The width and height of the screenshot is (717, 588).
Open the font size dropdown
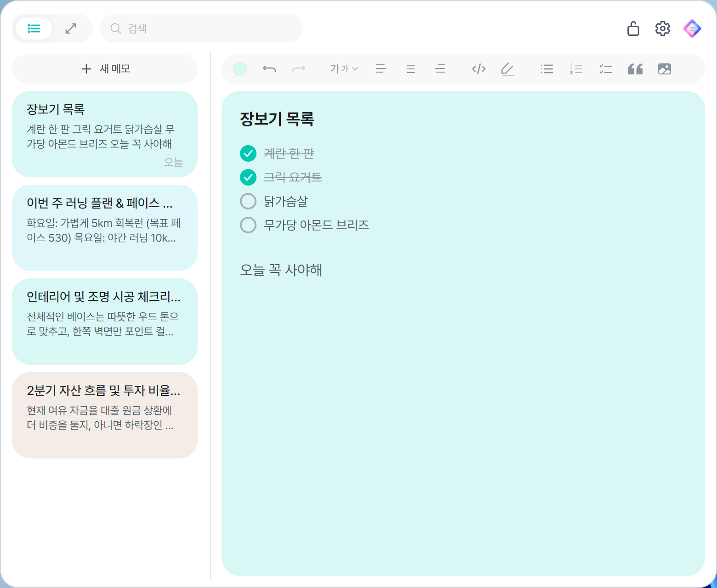343,68
